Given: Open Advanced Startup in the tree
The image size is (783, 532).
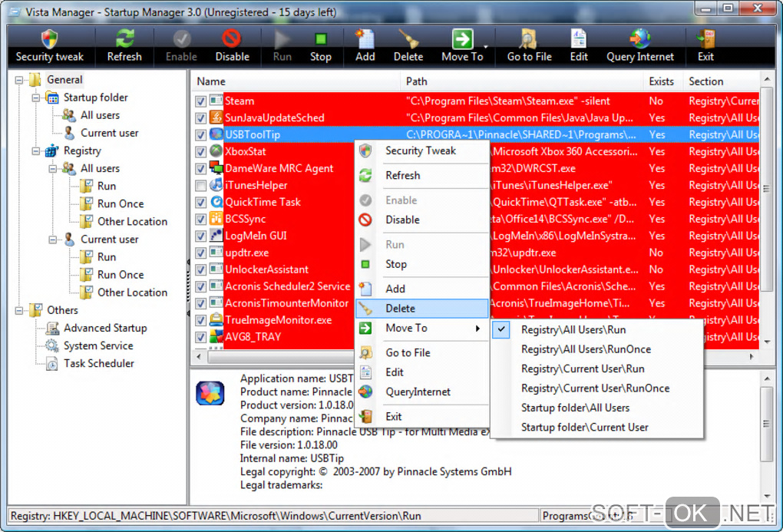Looking at the screenshot, I should pyautogui.click(x=105, y=329).
